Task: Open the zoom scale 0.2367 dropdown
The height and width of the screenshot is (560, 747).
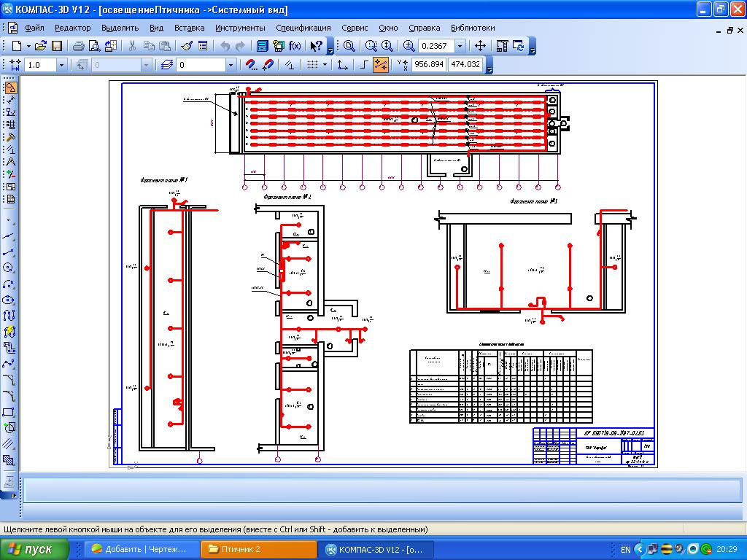Action: (460, 46)
